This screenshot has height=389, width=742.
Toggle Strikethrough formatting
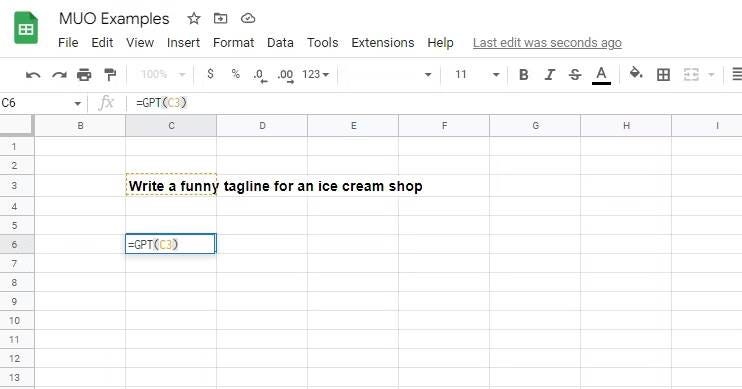(575, 74)
